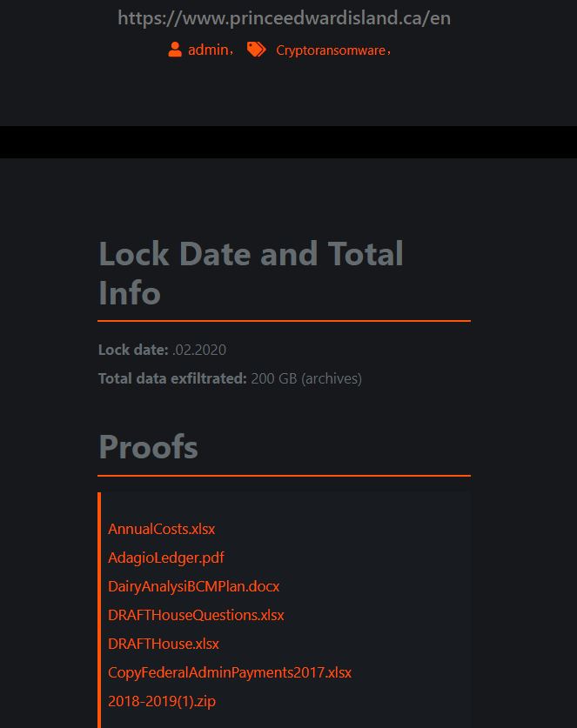Click the Lock date .02.2020 text
The width and height of the screenshot is (577, 728).
click(162, 350)
